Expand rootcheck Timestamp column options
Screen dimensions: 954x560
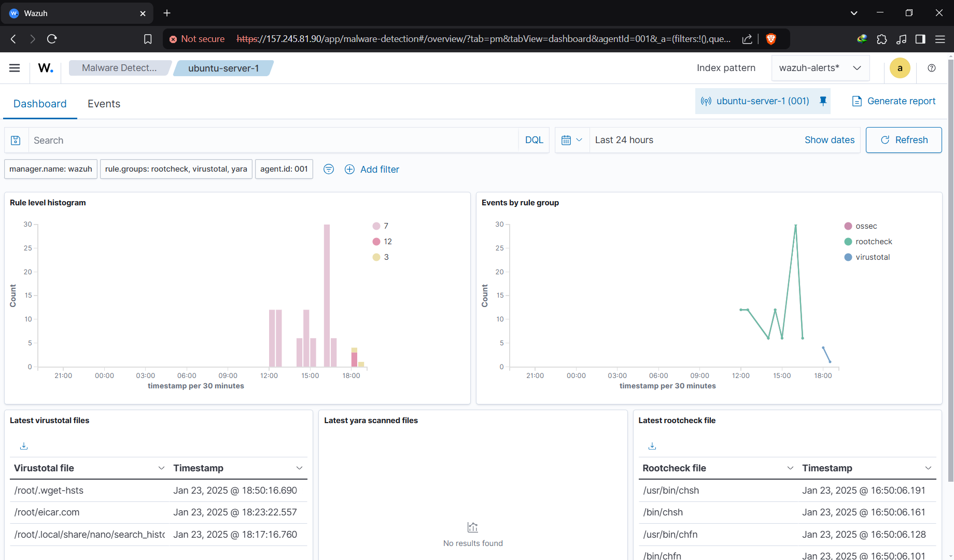tap(928, 468)
